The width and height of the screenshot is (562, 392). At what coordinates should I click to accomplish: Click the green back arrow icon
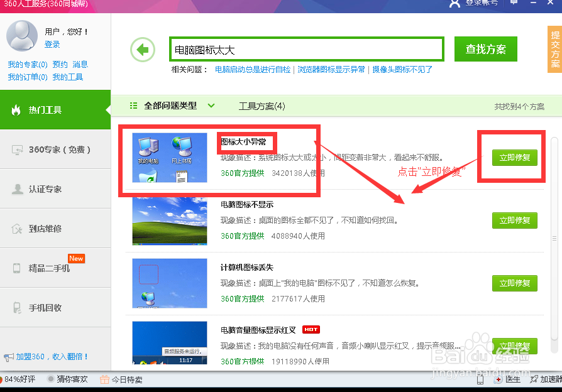[x=143, y=50]
